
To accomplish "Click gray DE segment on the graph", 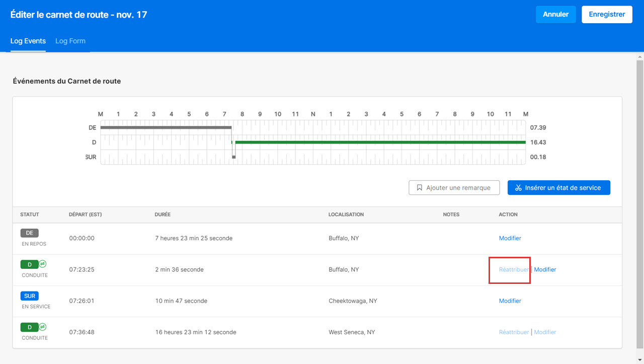I will [166, 127].
